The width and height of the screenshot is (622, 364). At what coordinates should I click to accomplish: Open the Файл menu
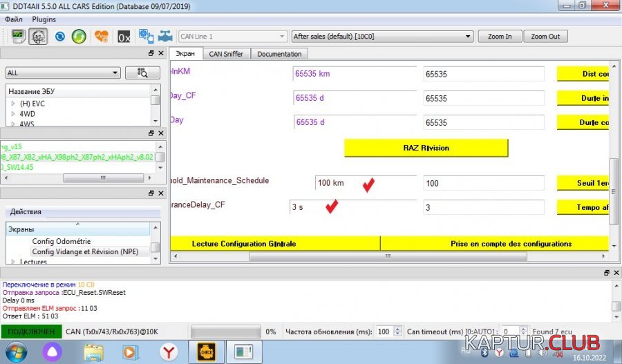tap(14, 19)
